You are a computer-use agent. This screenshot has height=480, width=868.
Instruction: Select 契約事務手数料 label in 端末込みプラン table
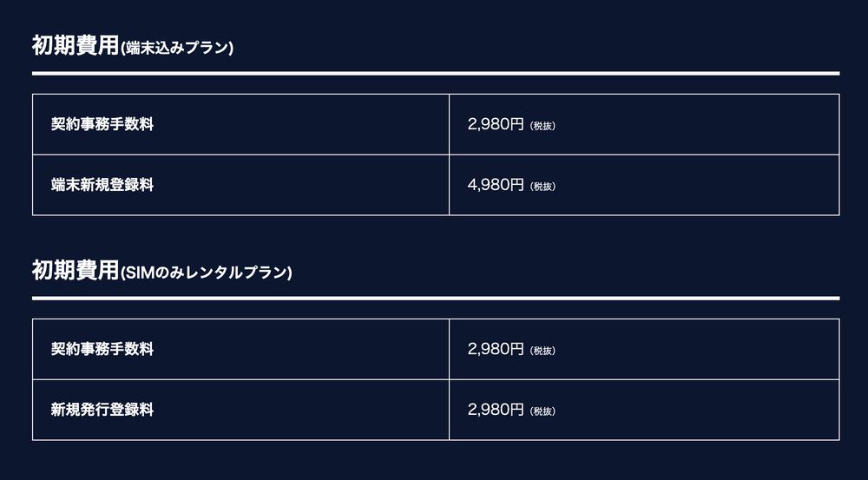pos(102,124)
